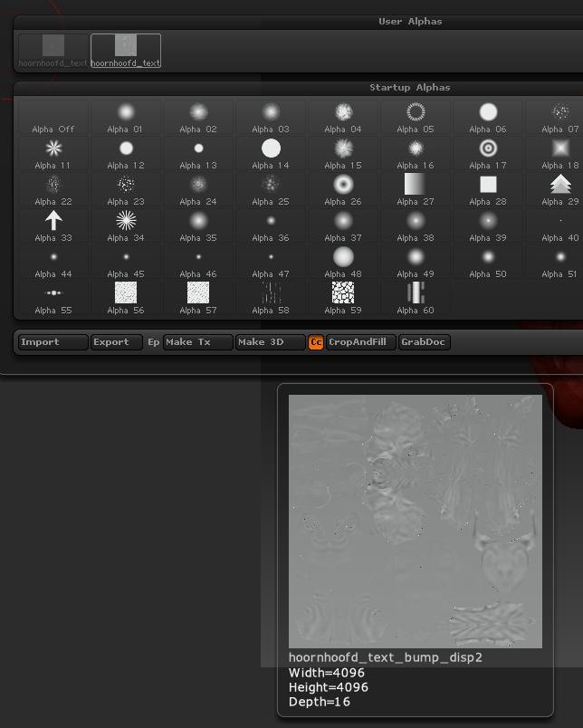Choose Alpha 57 speckled square
The height and width of the screenshot is (728, 583).
pyautogui.click(x=198, y=299)
